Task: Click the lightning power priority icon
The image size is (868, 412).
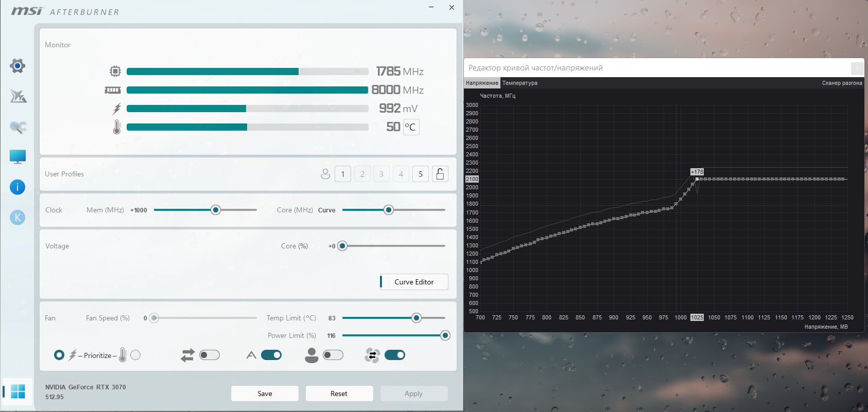Action: 73,355
